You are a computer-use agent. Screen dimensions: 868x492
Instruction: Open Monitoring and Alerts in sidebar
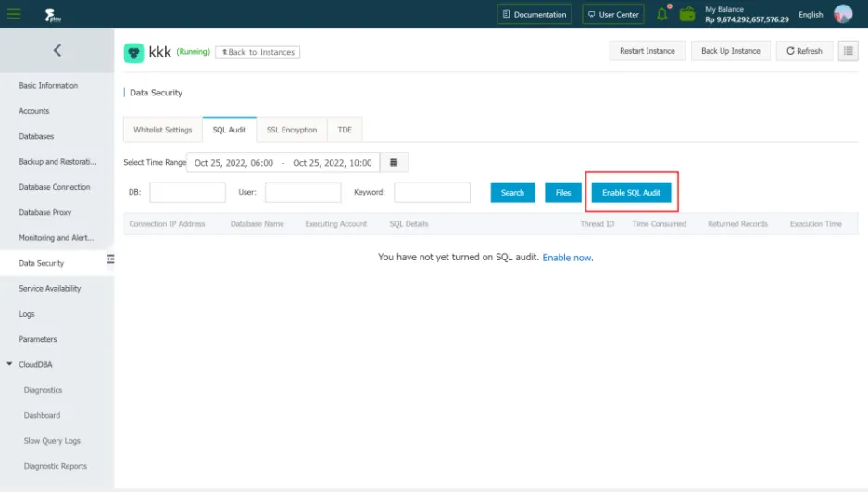click(x=57, y=238)
